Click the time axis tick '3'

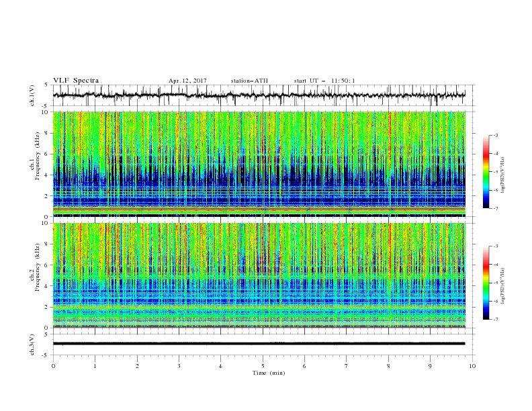click(179, 366)
